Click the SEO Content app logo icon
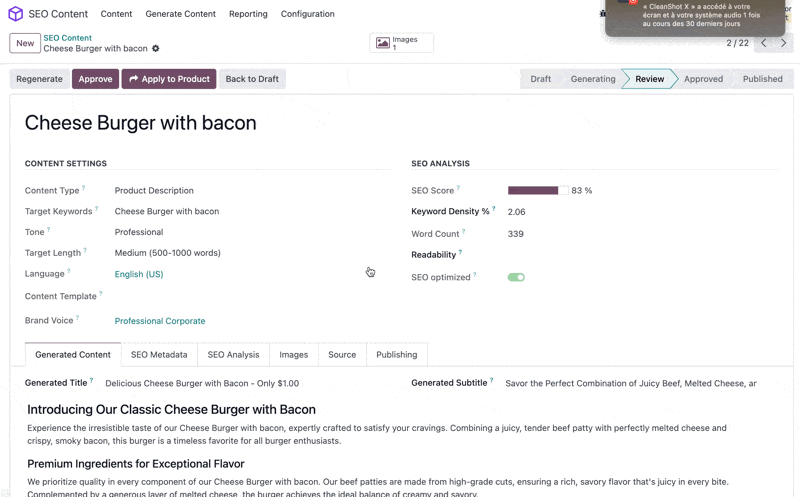Viewport: 800px width, 497px height. point(15,14)
